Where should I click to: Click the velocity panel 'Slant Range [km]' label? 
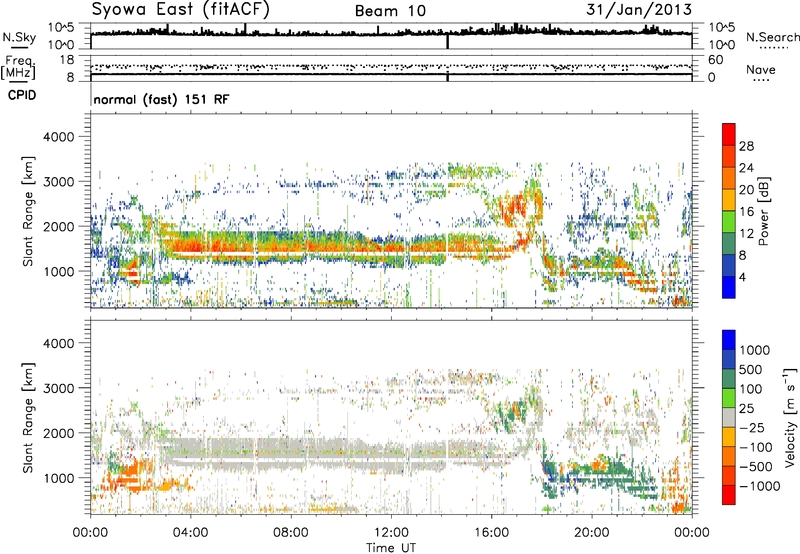pos(28,417)
